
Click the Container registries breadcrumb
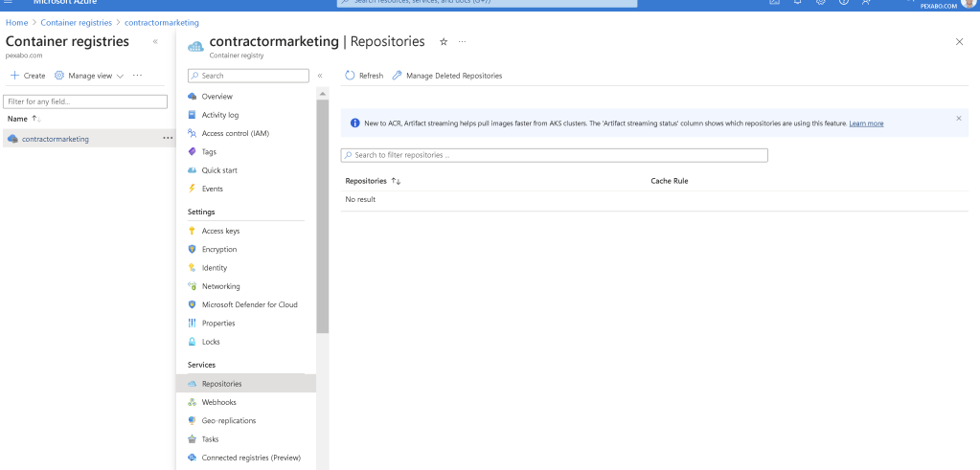click(x=77, y=22)
